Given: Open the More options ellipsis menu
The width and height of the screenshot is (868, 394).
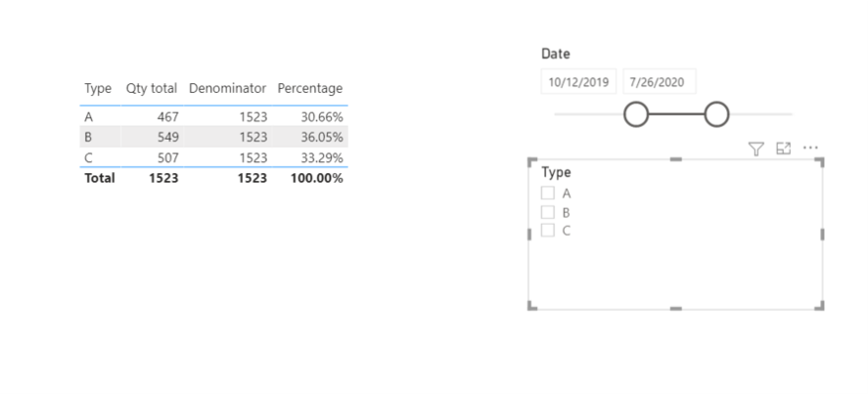Looking at the screenshot, I should (x=810, y=148).
